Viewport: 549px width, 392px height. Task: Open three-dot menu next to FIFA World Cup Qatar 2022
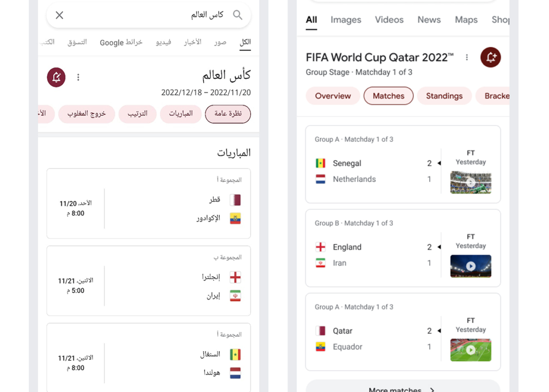pyautogui.click(x=467, y=57)
